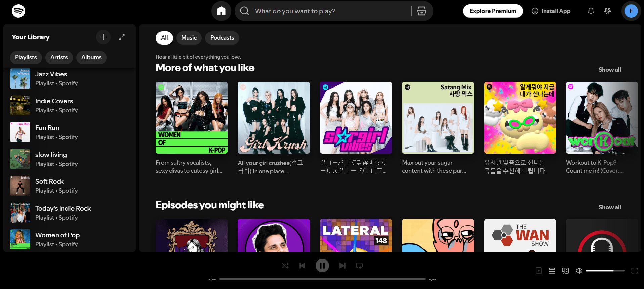Show all for More of what you like
The width and height of the screenshot is (644, 289).
[x=610, y=70]
